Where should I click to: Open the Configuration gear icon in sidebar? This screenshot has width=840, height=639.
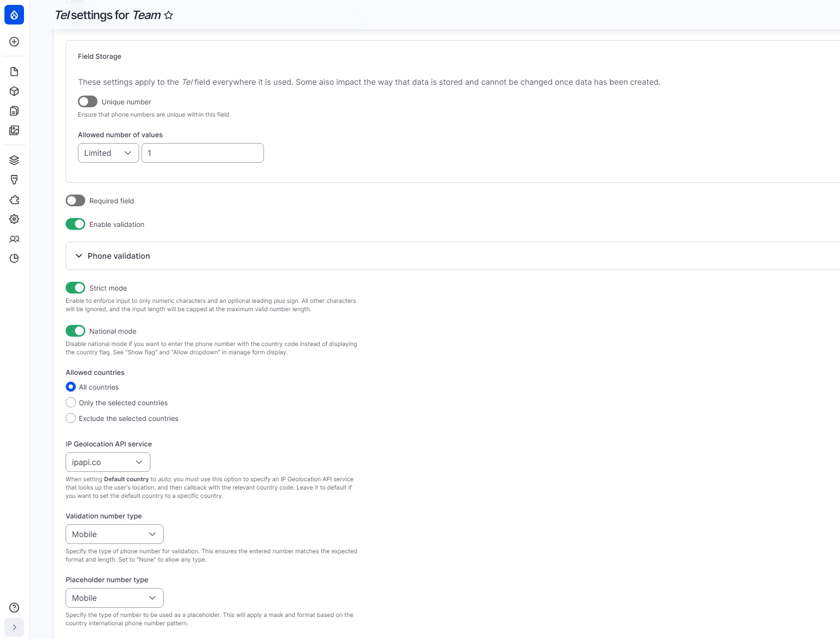coord(14,219)
